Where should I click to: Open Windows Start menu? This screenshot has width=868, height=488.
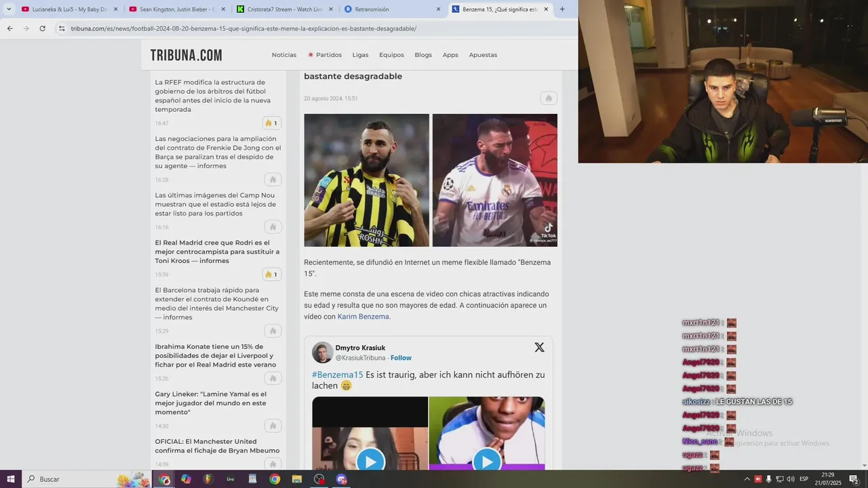[10, 479]
